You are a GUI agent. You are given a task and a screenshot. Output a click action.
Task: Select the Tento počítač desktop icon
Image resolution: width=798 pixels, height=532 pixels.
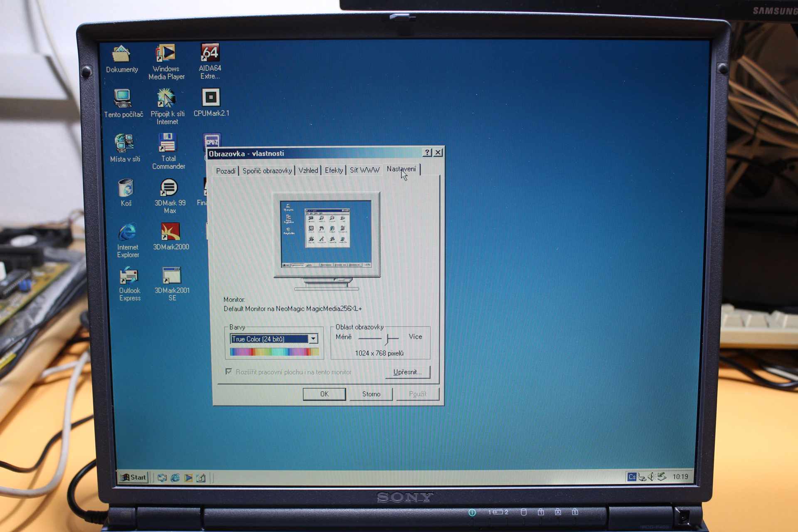click(x=123, y=104)
